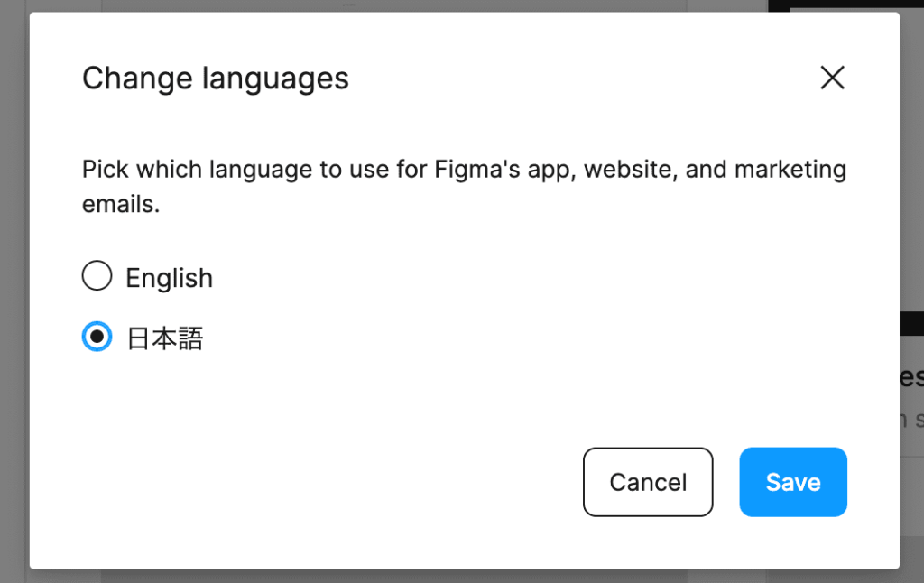Viewport: 924px width, 583px height.
Task: Click empty dialog space left of Cancel
Action: [316, 482]
